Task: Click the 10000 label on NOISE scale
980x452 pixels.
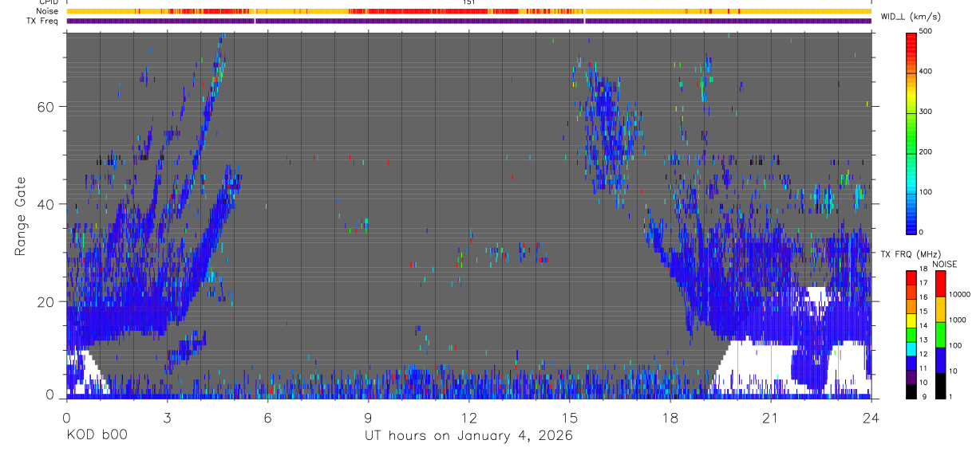Action: 959,294
